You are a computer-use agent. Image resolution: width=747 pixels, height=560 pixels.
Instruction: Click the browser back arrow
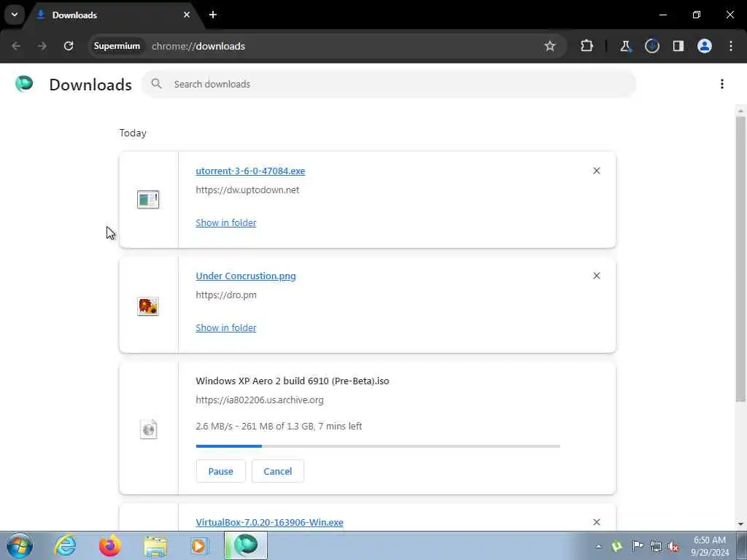(x=16, y=46)
